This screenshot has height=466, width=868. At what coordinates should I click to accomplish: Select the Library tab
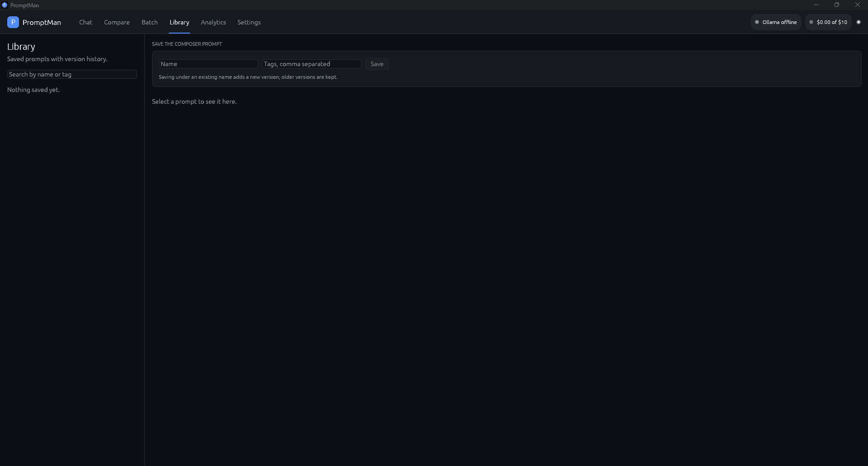179,22
